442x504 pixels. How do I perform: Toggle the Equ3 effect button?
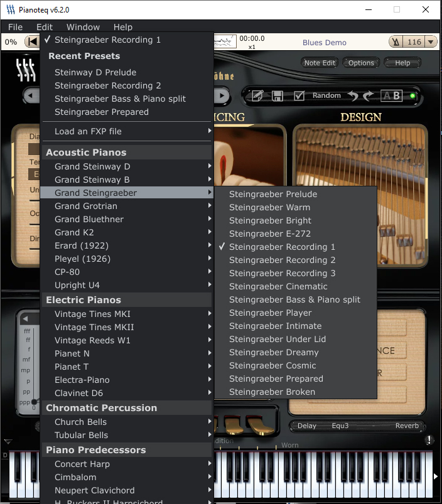pyautogui.click(x=340, y=426)
